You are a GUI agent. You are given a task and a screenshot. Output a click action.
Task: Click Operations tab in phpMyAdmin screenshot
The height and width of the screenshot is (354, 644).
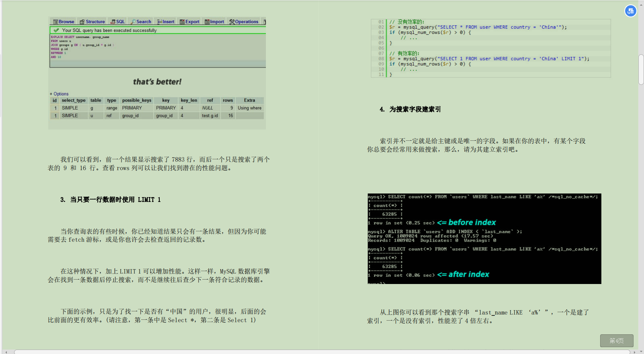coord(244,22)
